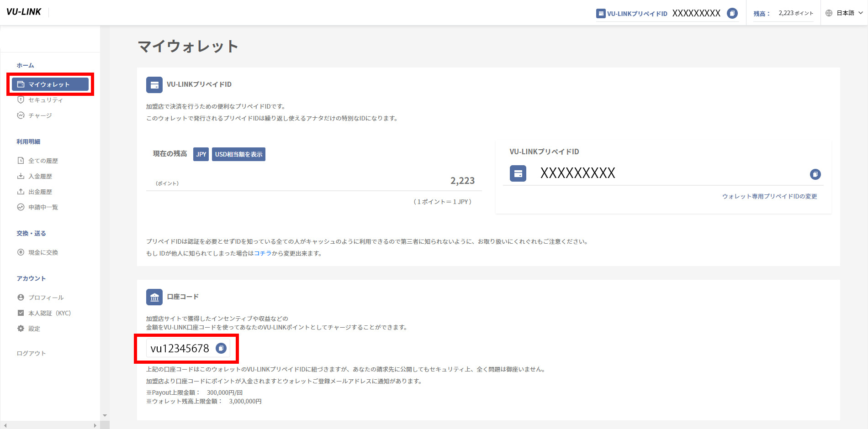
Task: Click the Payout上限金額 300,000円/回 text
Action: pyautogui.click(x=194, y=392)
